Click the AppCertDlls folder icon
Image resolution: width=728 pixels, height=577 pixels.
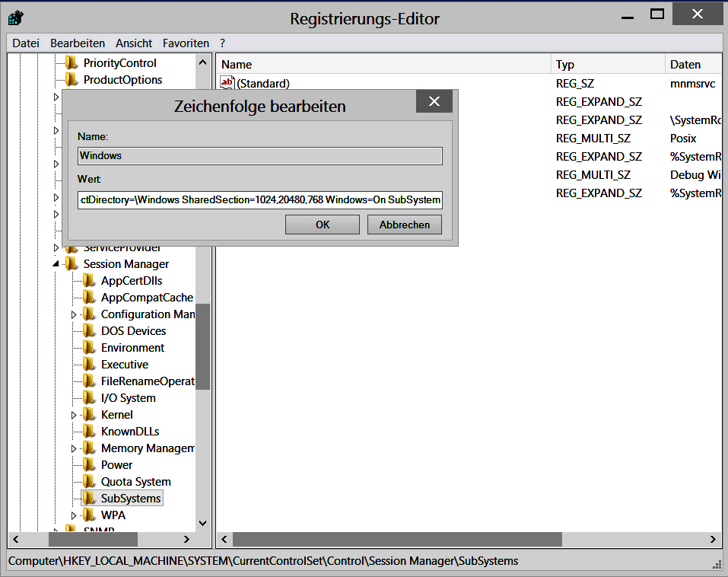click(89, 280)
